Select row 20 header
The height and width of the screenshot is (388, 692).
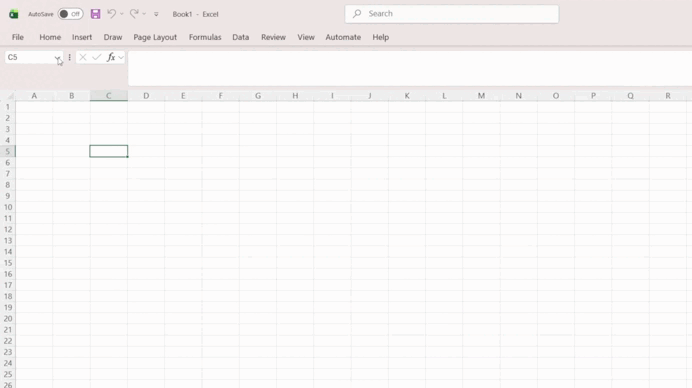pyautogui.click(x=8, y=319)
